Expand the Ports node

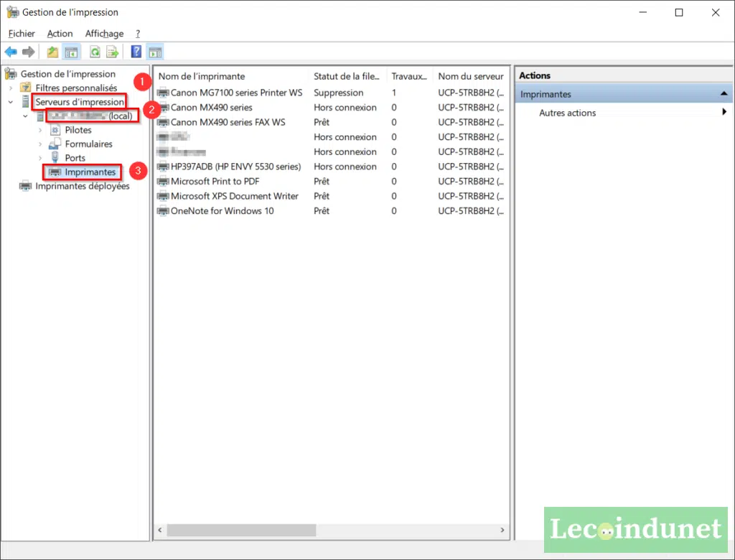pos(40,158)
